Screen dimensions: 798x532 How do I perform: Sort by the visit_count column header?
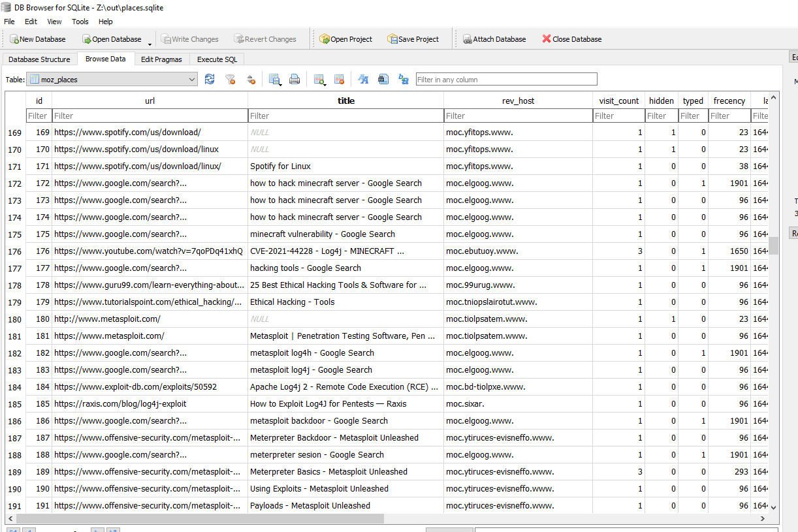tap(618, 101)
